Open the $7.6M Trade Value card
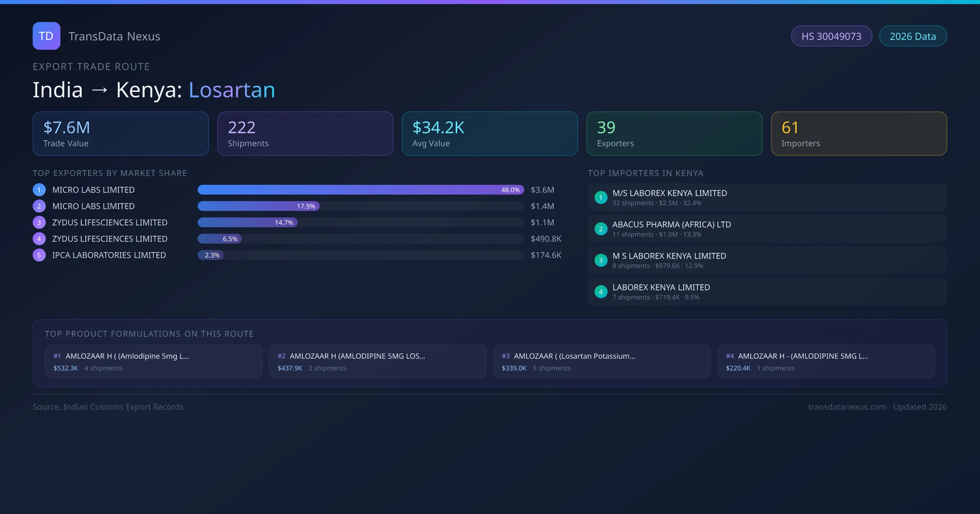 tap(120, 133)
